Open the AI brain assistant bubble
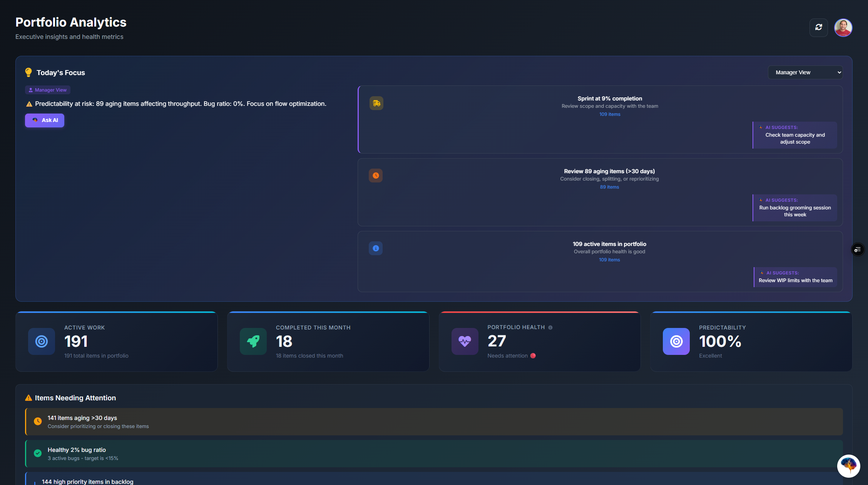The image size is (868, 485). coord(848,466)
